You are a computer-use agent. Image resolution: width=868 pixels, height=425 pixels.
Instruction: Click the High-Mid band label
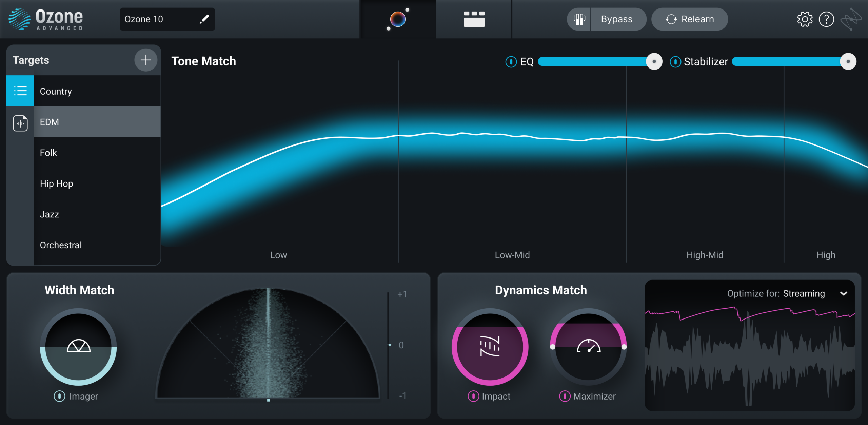point(705,255)
